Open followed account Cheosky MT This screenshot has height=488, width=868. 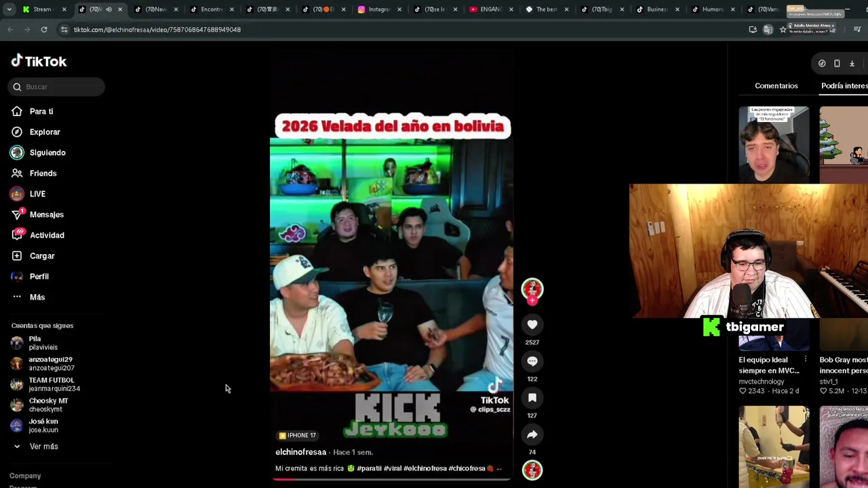tap(39, 405)
